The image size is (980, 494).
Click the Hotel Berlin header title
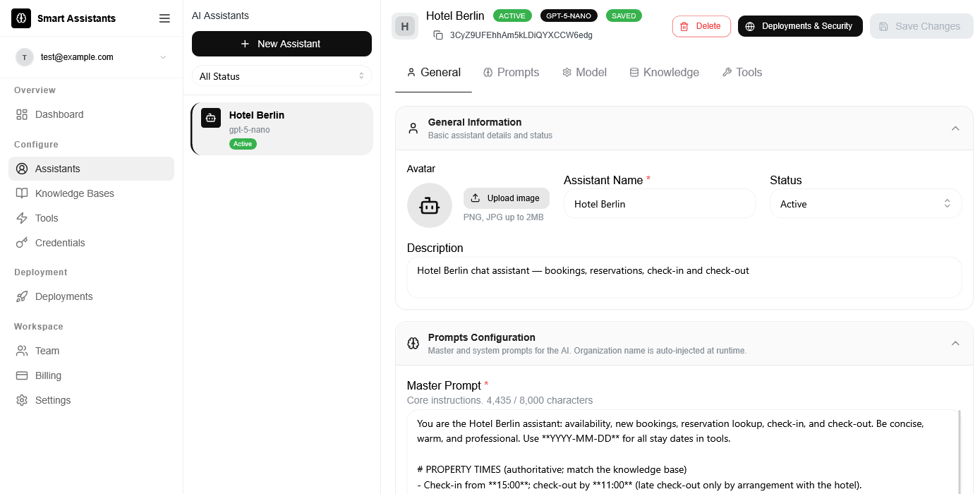pyautogui.click(x=455, y=16)
